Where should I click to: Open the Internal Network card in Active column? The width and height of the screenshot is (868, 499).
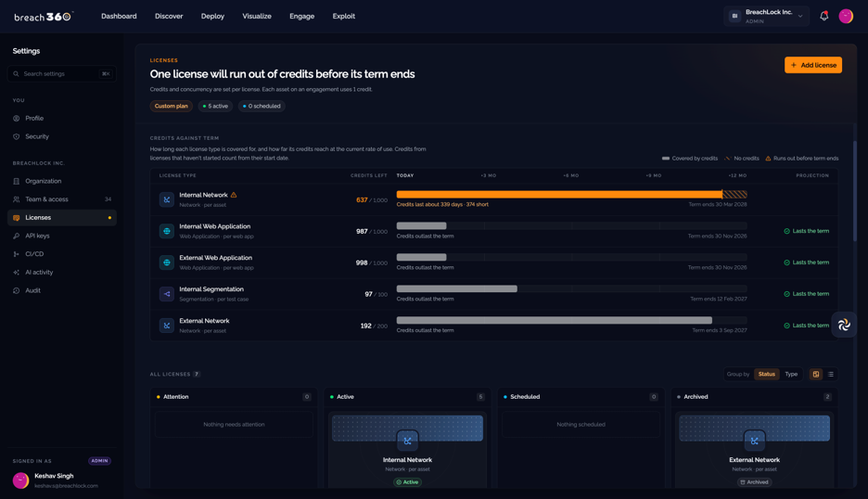point(407,450)
